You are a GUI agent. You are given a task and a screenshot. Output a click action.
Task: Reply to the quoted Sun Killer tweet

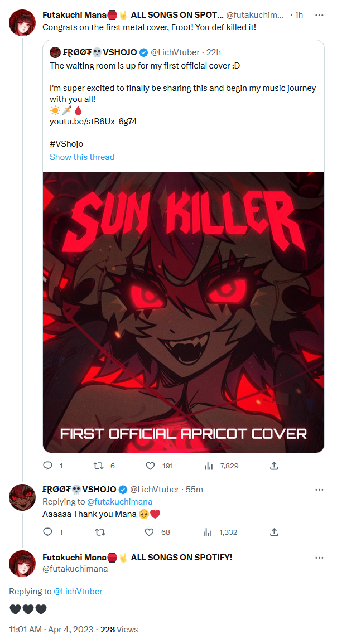(x=48, y=466)
